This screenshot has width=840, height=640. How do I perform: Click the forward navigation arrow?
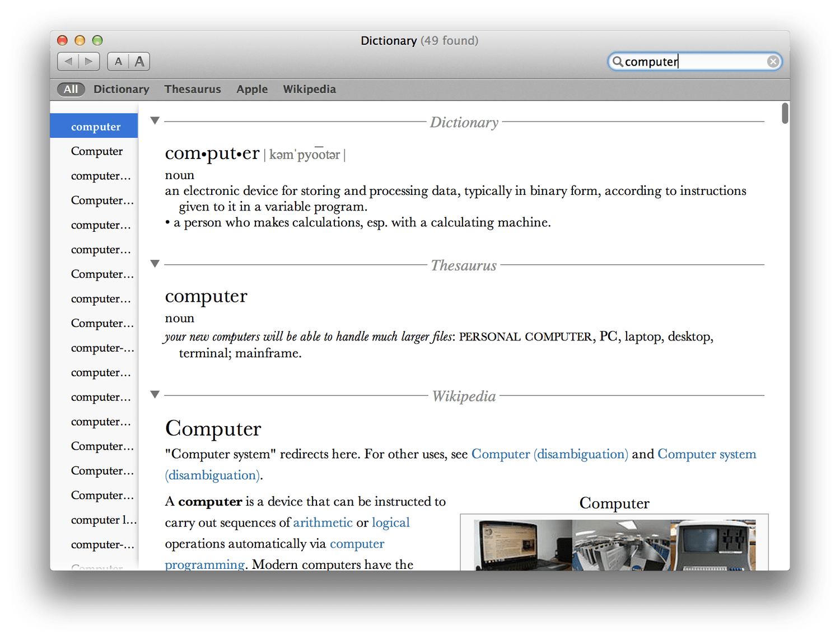89,62
